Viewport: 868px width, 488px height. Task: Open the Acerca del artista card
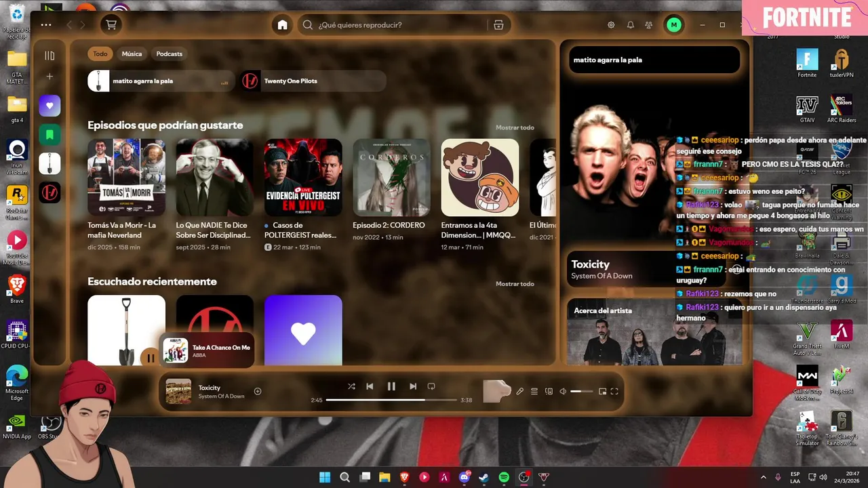(653, 332)
